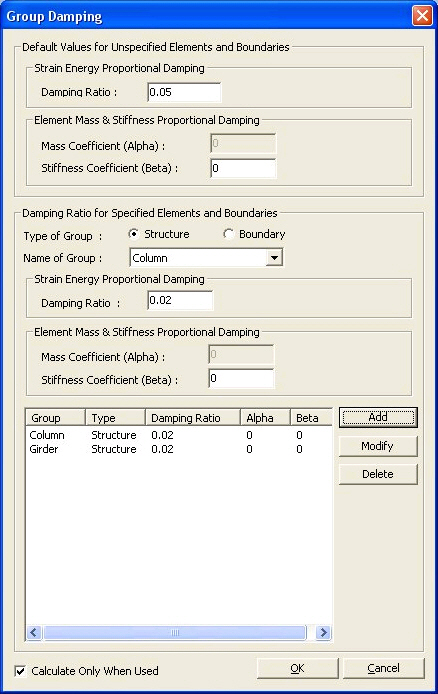Click the Modify button

point(378,446)
